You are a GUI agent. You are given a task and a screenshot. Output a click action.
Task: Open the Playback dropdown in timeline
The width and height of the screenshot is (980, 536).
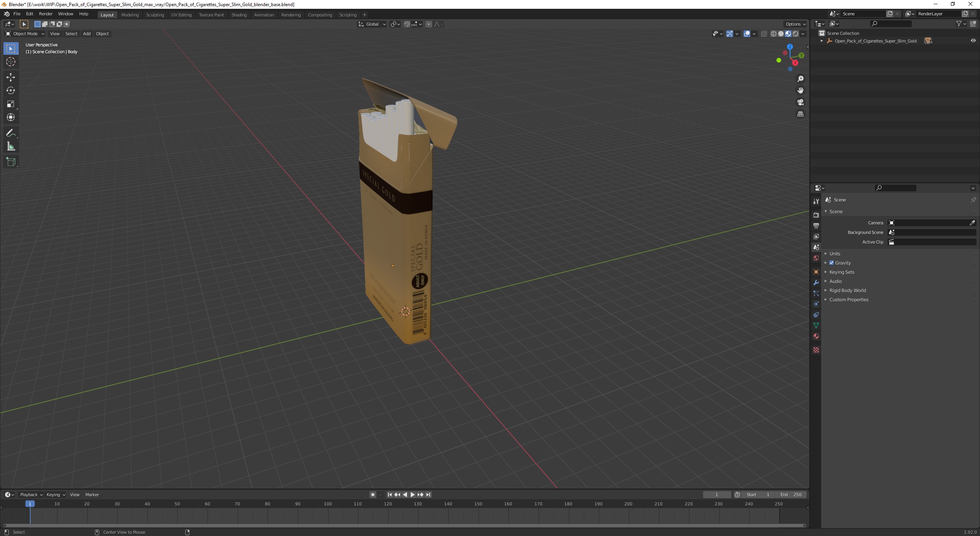[31, 495]
